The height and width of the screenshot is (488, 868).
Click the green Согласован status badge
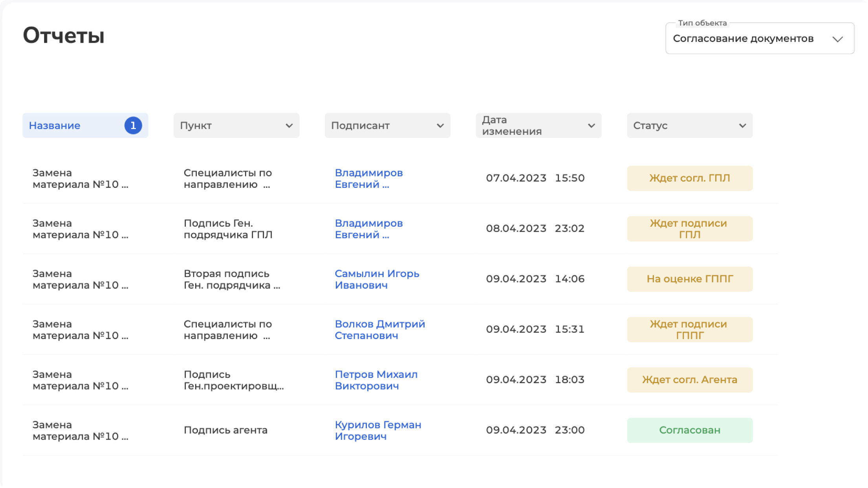coord(689,430)
